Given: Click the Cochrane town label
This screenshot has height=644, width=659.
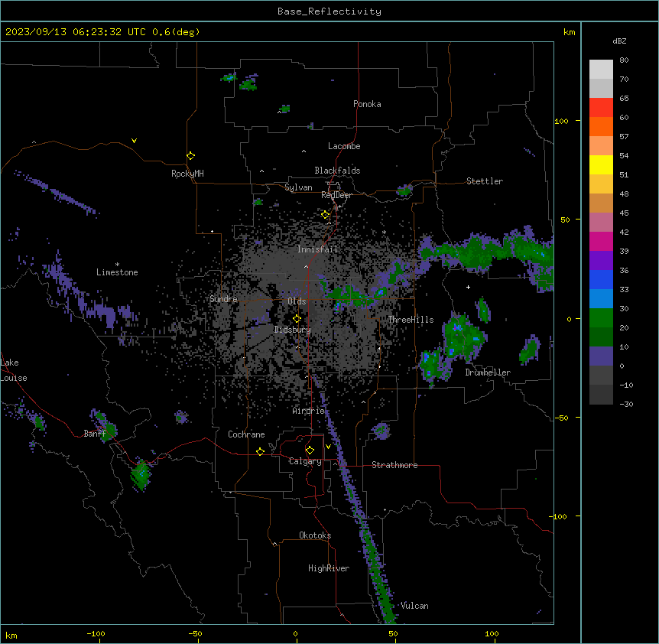Looking at the screenshot, I should point(246,434).
